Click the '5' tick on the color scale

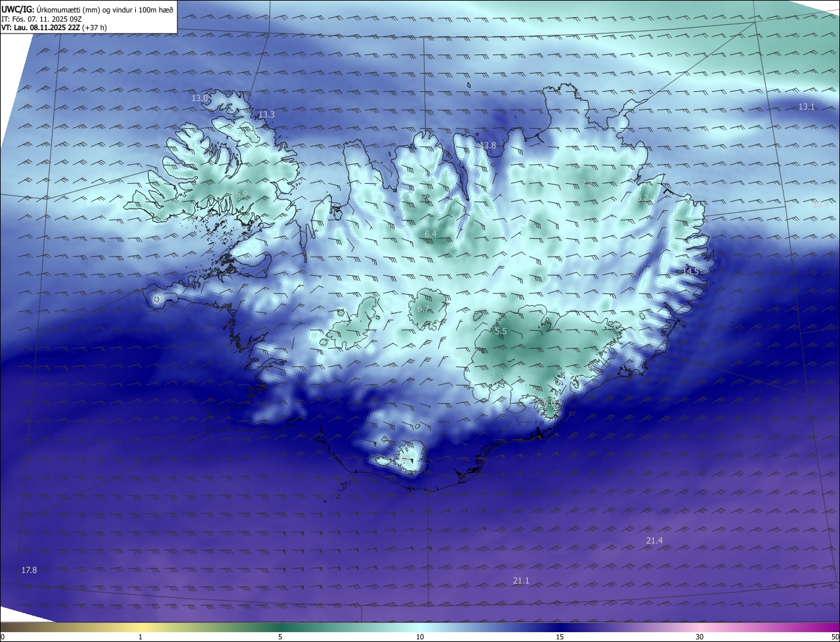(x=280, y=637)
